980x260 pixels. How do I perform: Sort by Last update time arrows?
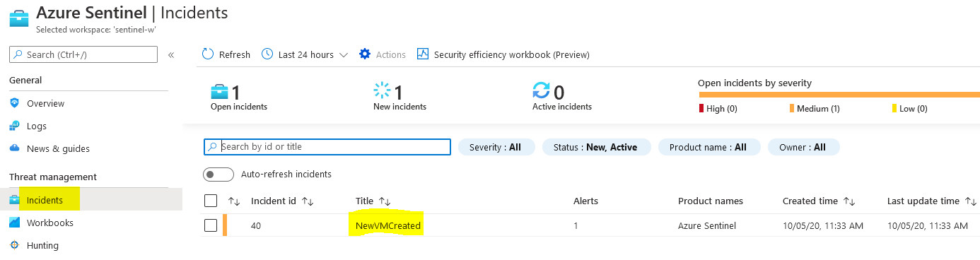pyautogui.click(x=971, y=201)
